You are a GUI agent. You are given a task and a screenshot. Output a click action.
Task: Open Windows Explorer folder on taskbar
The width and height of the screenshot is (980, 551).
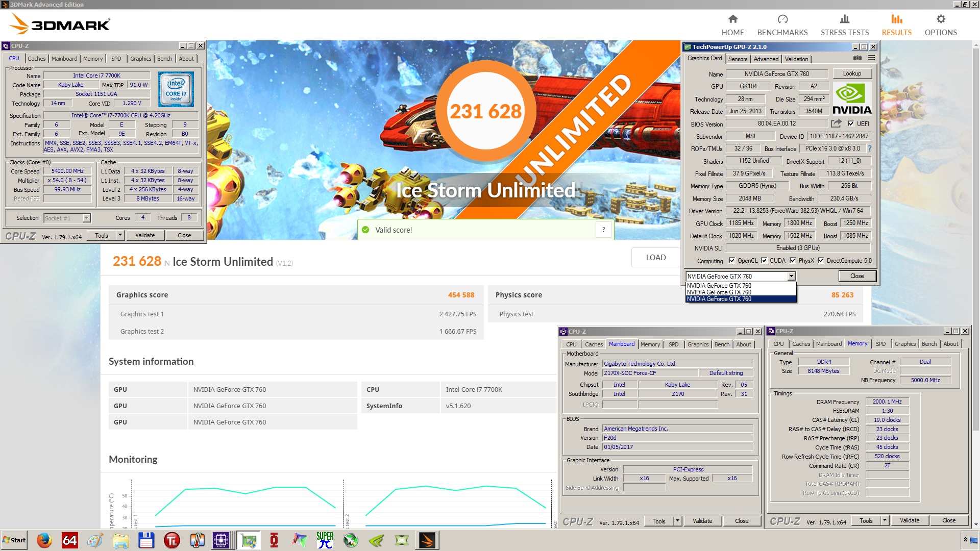coord(121,540)
